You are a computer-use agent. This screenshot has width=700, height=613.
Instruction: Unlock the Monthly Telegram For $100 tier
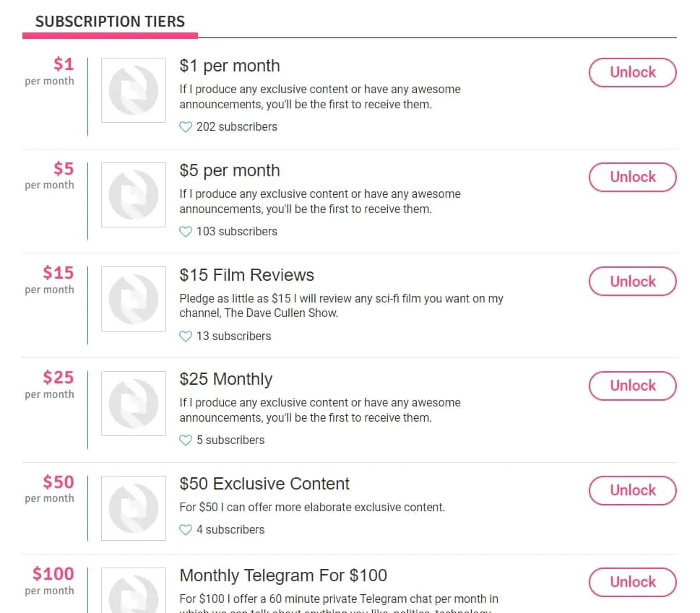tap(633, 582)
